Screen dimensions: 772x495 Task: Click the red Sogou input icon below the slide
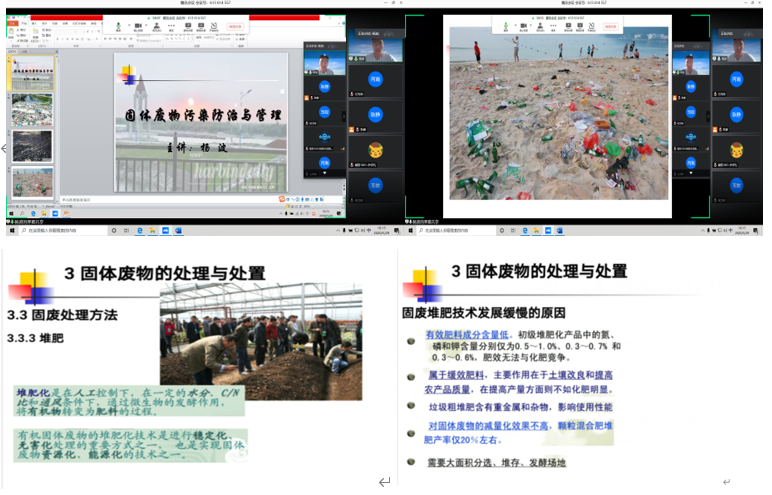pyautogui.click(x=282, y=201)
